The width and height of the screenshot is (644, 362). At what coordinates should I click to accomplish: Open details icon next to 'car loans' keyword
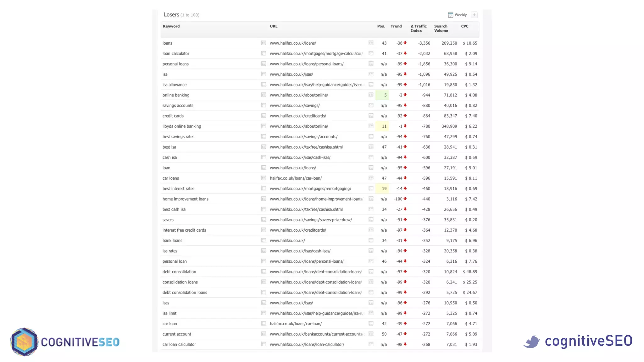click(x=264, y=178)
